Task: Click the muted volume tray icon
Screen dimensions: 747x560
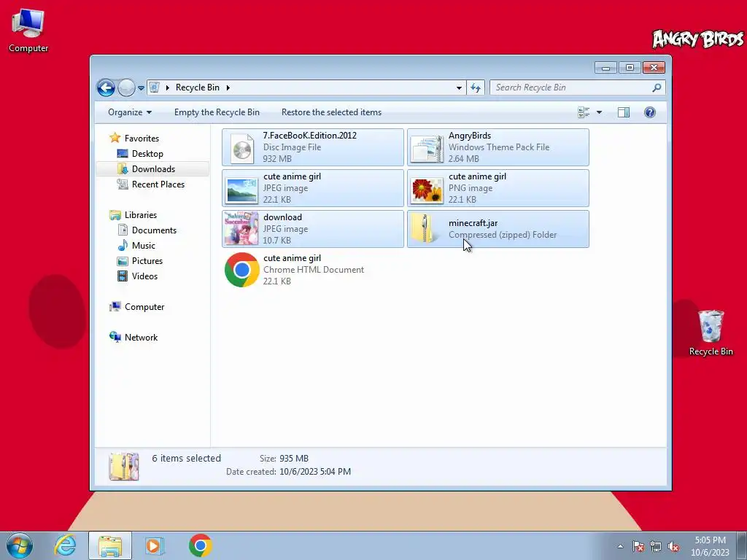Action: (x=673, y=546)
